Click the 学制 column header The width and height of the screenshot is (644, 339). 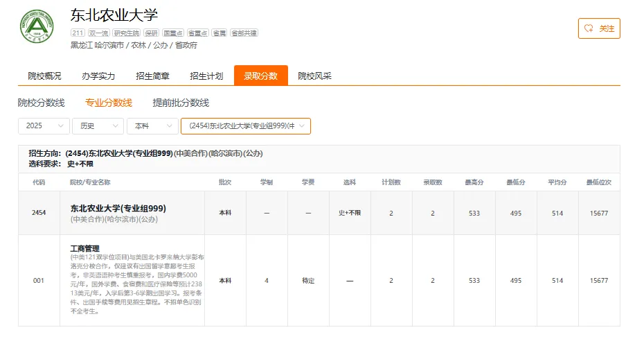(x=267, y=182)
